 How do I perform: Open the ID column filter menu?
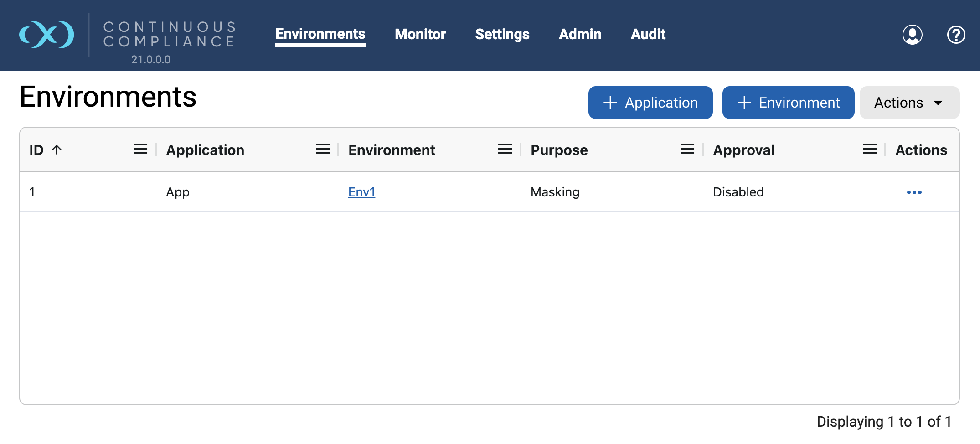tap(139, 149)
